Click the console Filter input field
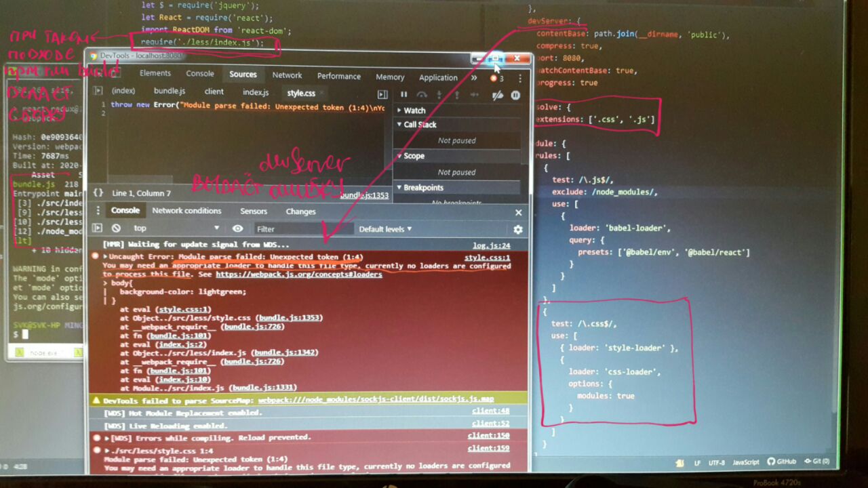This screenshot has height=488, width=868. [x=303, y=229]
